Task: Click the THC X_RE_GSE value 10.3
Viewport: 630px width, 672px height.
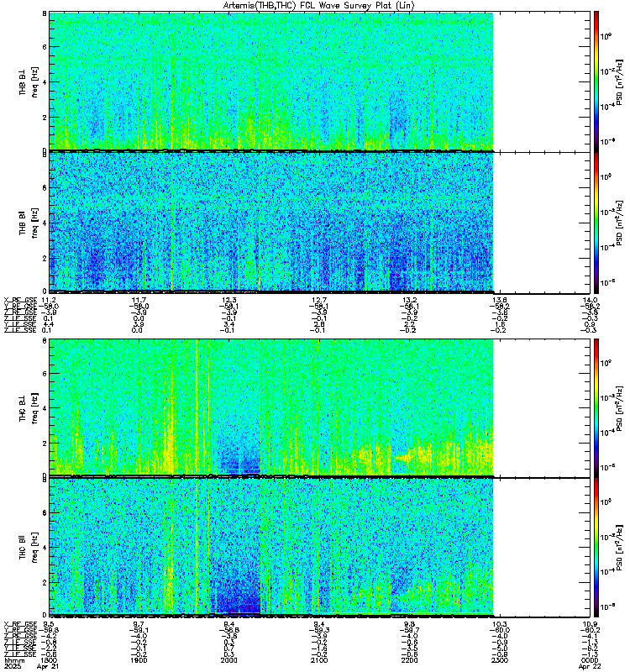Action: coord(500,624)
